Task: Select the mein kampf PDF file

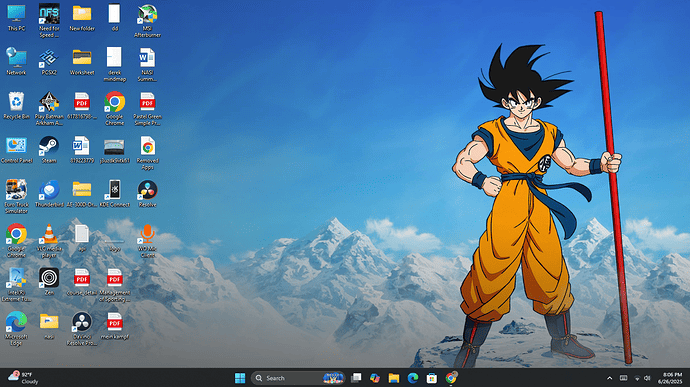Action: [x=114, y=326]
